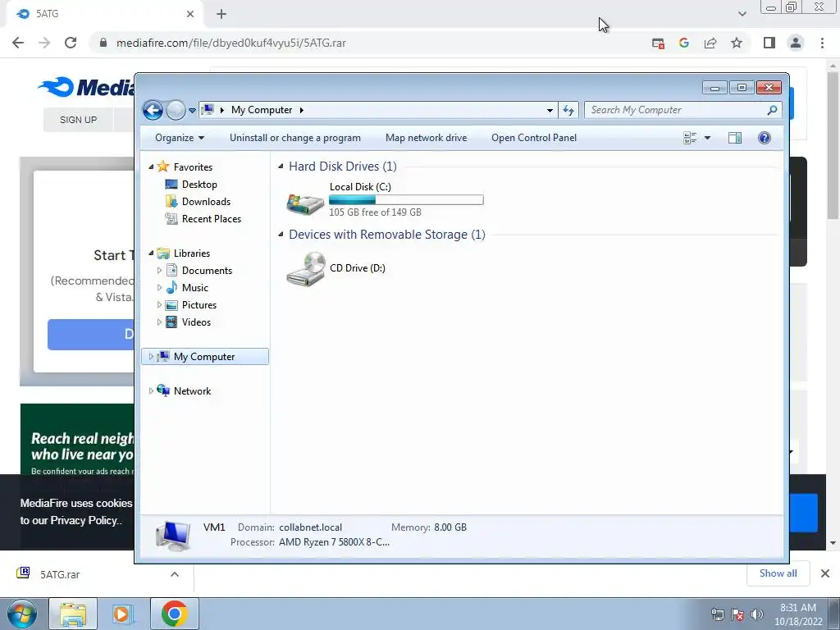Bookmark this page with star icon

737,43
